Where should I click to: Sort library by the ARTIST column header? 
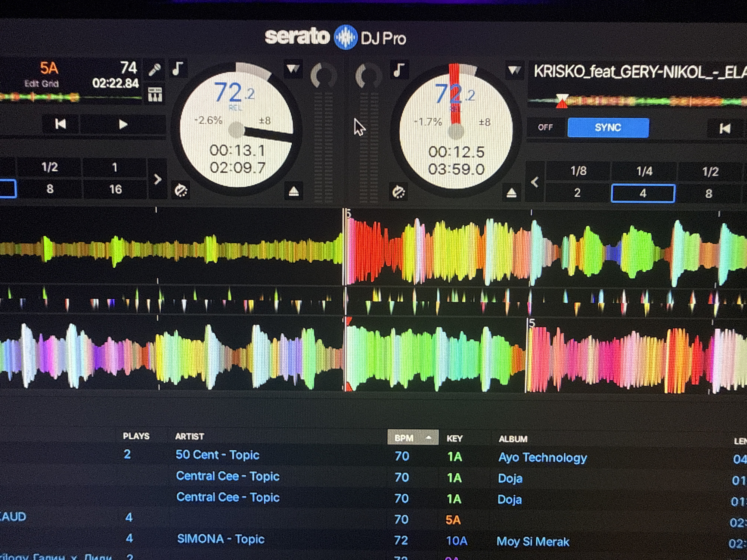coord(189,436)
